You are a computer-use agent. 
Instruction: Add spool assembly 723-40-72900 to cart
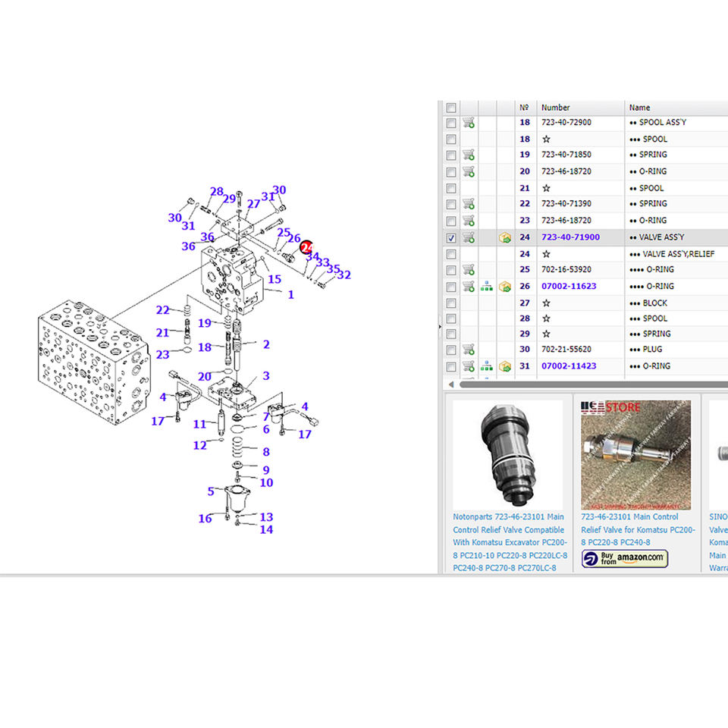[469, 123]
